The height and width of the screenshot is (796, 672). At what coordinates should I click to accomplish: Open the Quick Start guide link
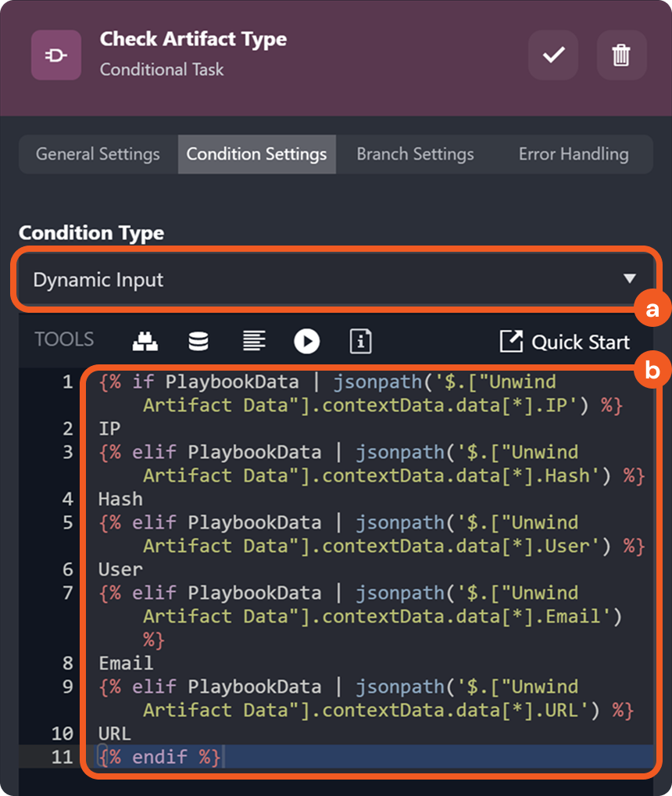[x=564, y=342]
